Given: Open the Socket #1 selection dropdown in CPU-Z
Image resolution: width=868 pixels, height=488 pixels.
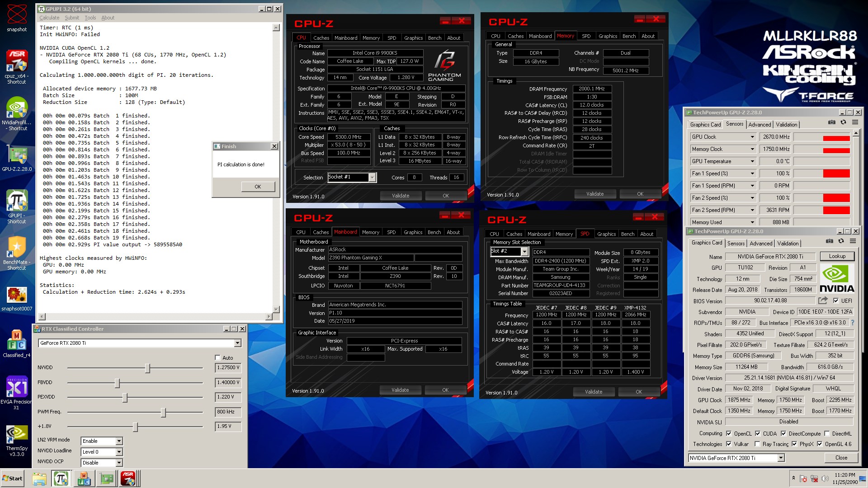Looking at the screenshot, I should 372,178.
